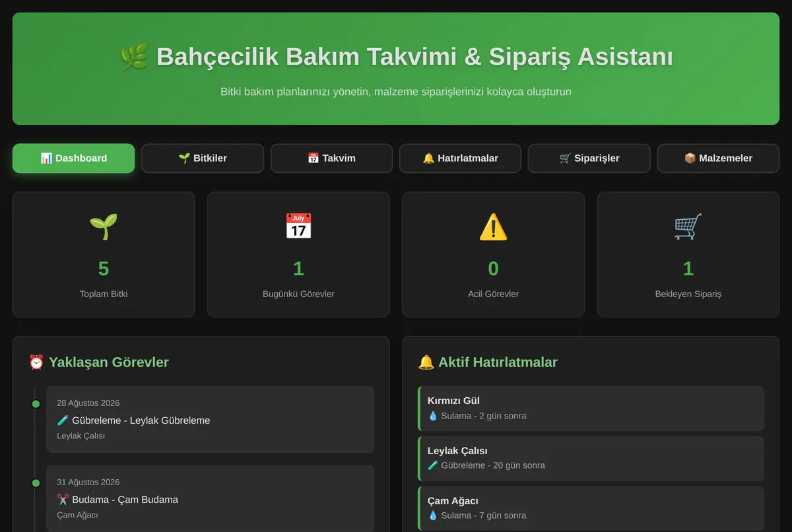Open the 31 Ağustos 2026 Budama task card

(x=210, y=498)
